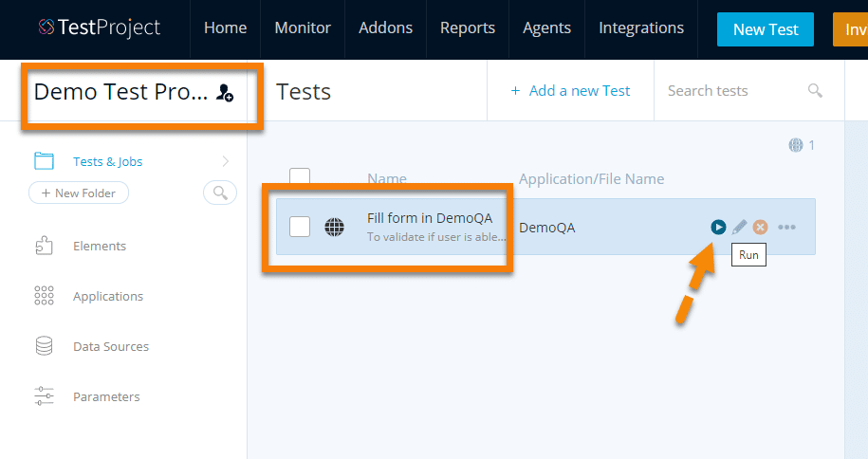Open the Integrations page

point(641,28)
